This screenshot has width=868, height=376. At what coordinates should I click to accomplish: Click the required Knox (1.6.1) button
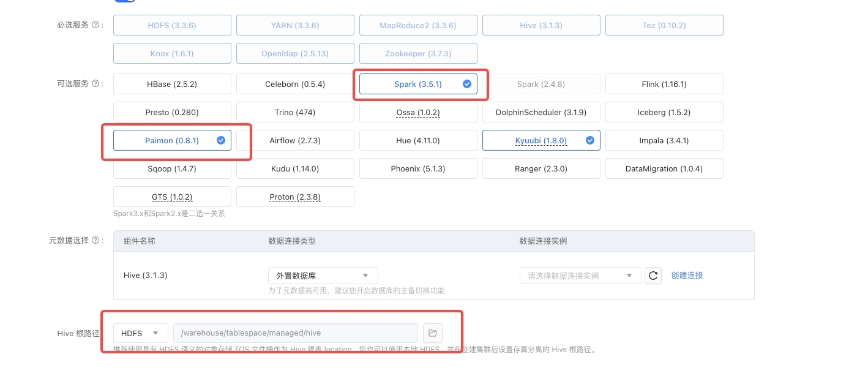tap(172, 53)
